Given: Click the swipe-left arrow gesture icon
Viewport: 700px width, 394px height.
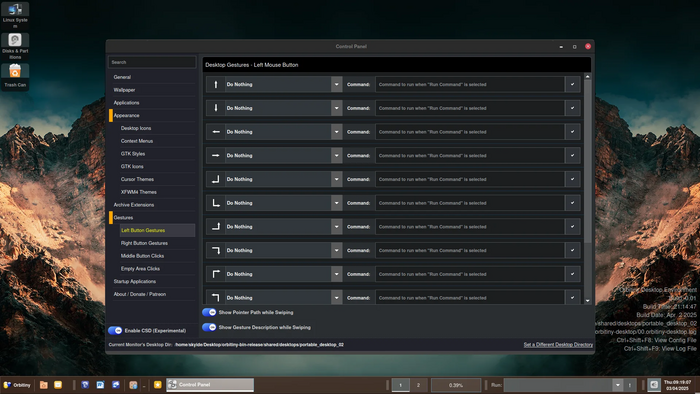Looking at the screenshot, I should [216, 132].
